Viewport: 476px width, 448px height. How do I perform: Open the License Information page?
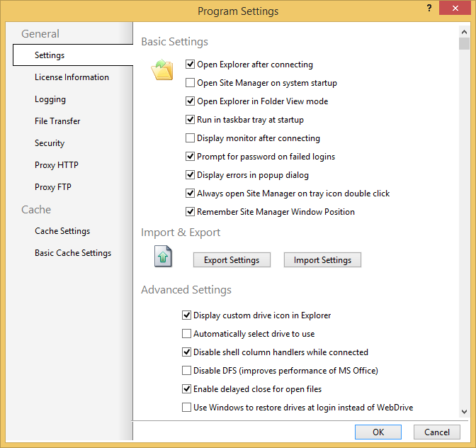[72, 77]
